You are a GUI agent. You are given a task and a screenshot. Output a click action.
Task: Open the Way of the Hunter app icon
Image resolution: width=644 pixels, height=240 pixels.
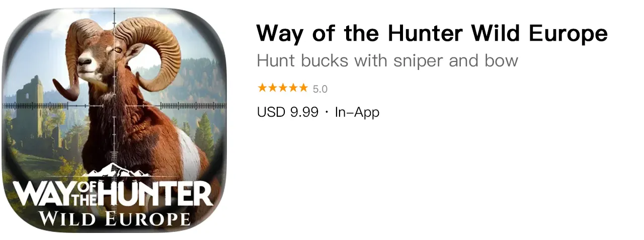point(115,120)
